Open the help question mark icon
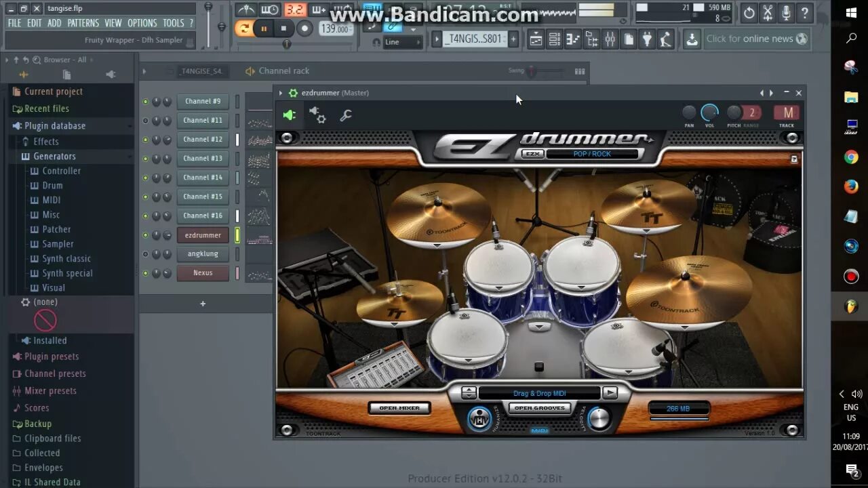 804,12
